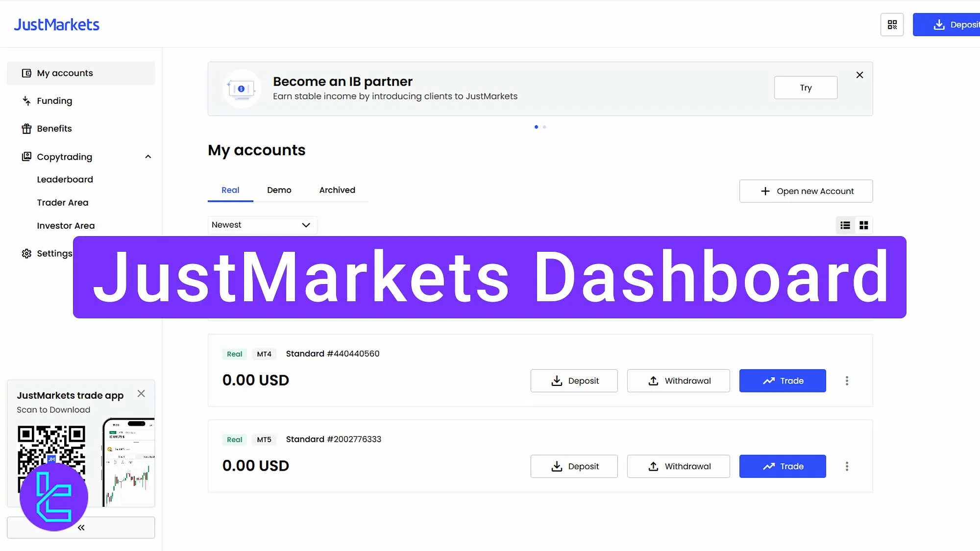Click the 0.00 USD balance of MT5 account
Viewport: 980px width, 551px height.
pos(256,466)
